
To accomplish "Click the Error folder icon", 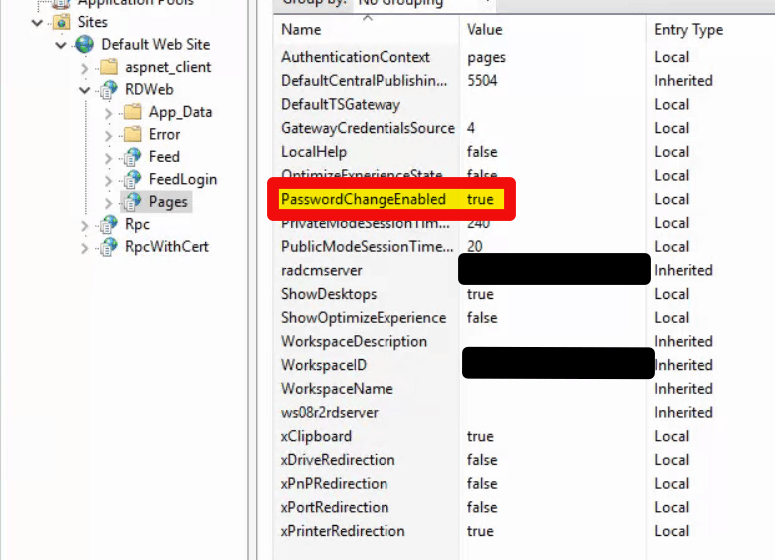I will pos(132,135).
